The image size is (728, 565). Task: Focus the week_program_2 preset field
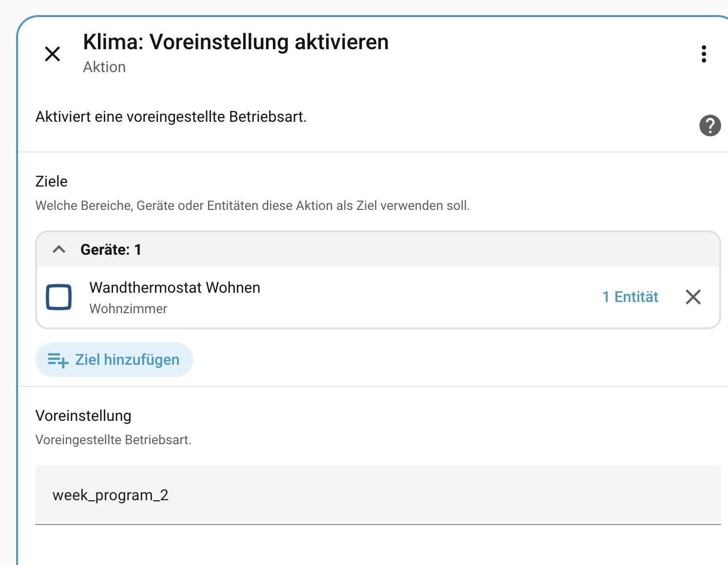click(x=378, y=495)
